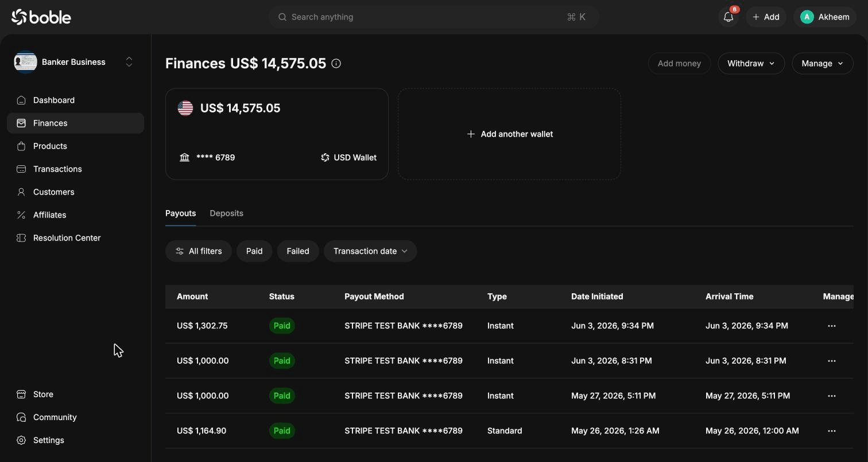
Task: Open the Withdraw dropdown
Action: click(x=751, y=64)
